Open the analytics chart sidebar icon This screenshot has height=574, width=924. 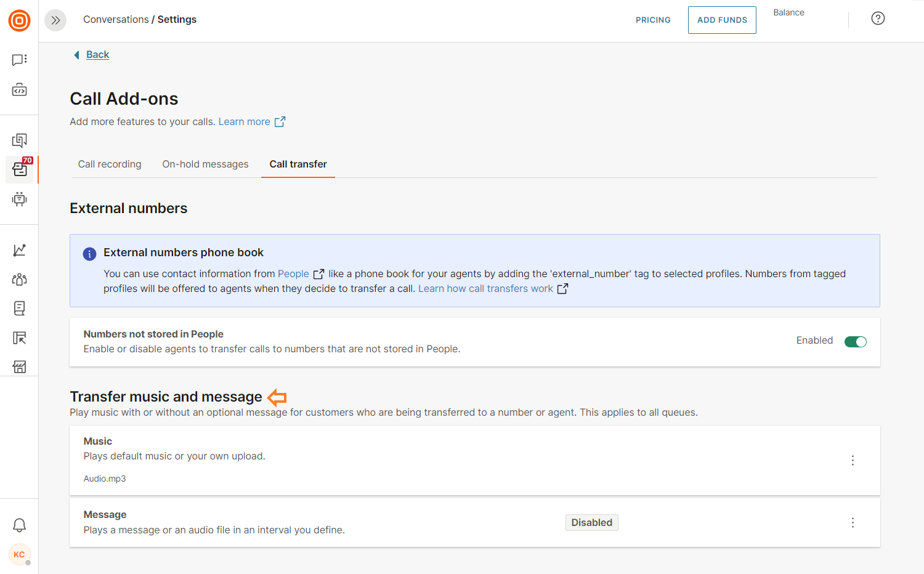pos(19,250)
